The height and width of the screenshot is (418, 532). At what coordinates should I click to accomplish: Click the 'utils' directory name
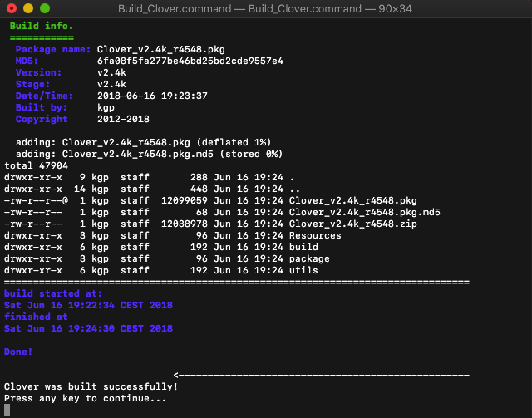[303, 270]
